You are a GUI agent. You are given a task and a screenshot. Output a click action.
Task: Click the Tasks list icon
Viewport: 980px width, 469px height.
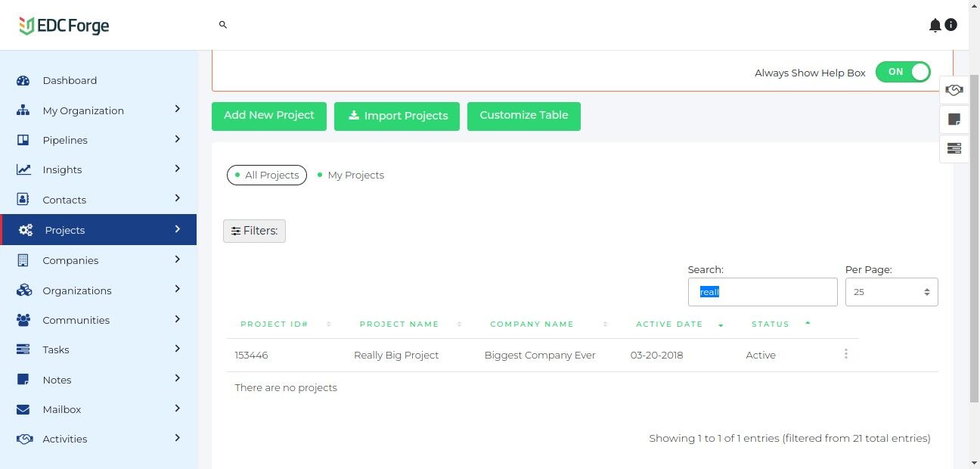pos(23,349)
